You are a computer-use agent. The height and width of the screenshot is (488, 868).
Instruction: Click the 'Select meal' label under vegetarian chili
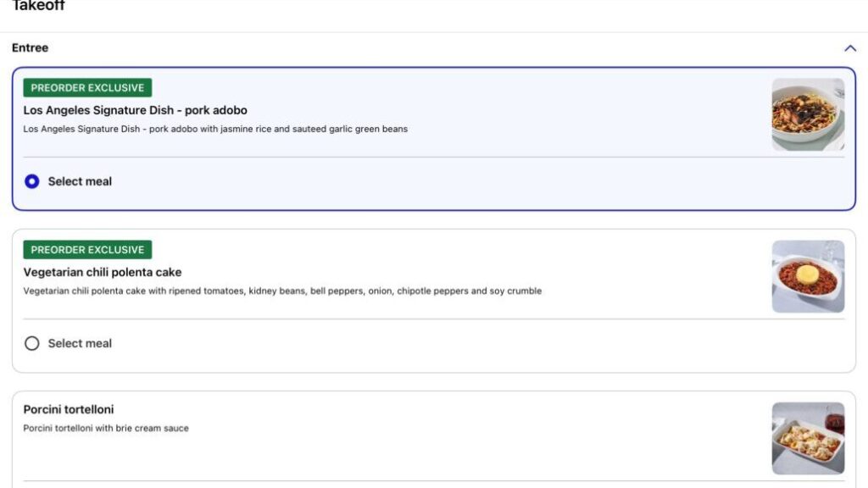[x=80, y=343]
